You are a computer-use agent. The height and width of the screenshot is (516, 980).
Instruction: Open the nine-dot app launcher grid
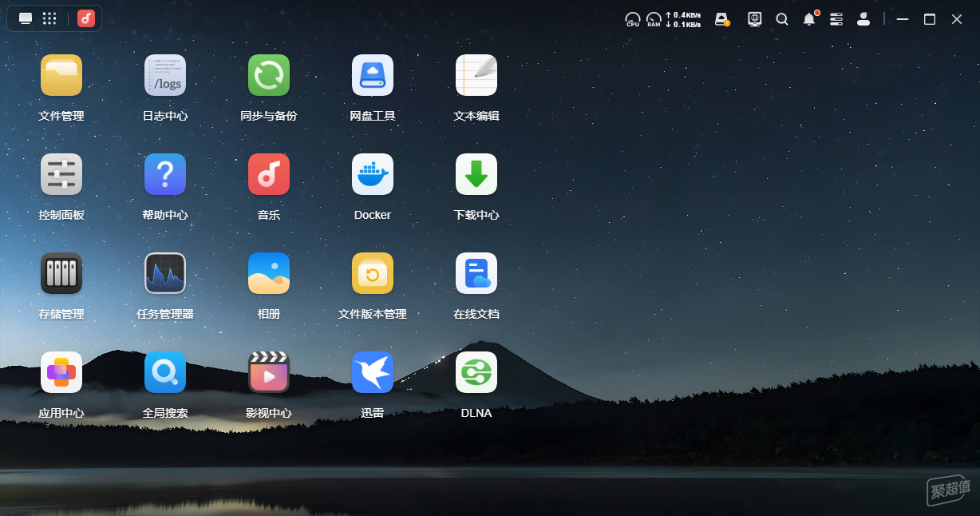pyautogui.click(x=49, y=18)
